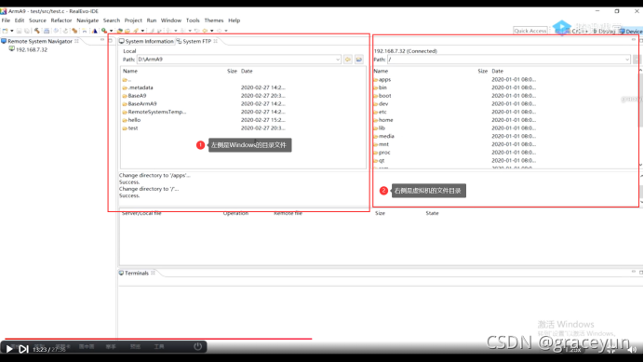The width and height of the screenshot is (644, 362).
Task: Click the open folder icon beside Local path
Action: [x=359, y=60]
